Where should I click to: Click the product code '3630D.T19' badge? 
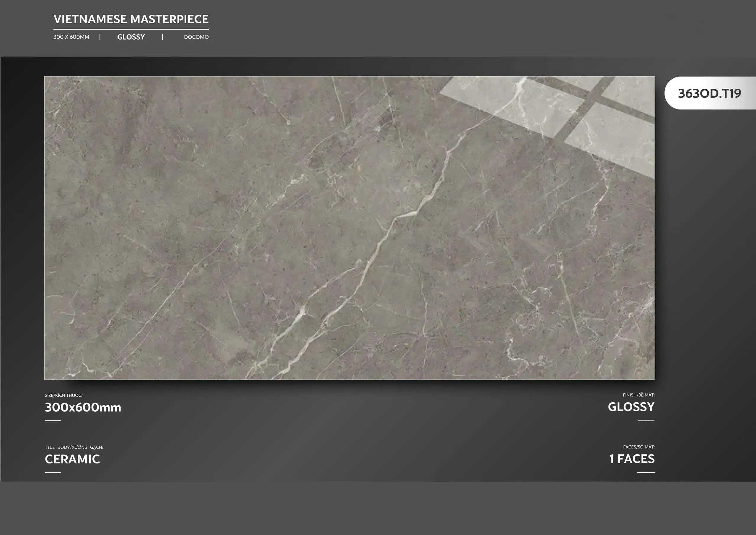(710, 93)
